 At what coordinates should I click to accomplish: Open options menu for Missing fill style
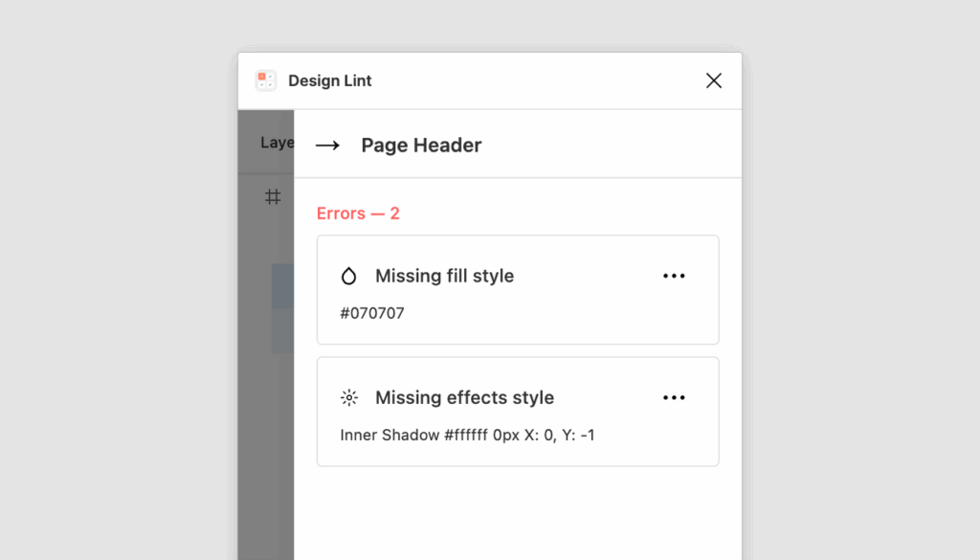coord(674,276)
